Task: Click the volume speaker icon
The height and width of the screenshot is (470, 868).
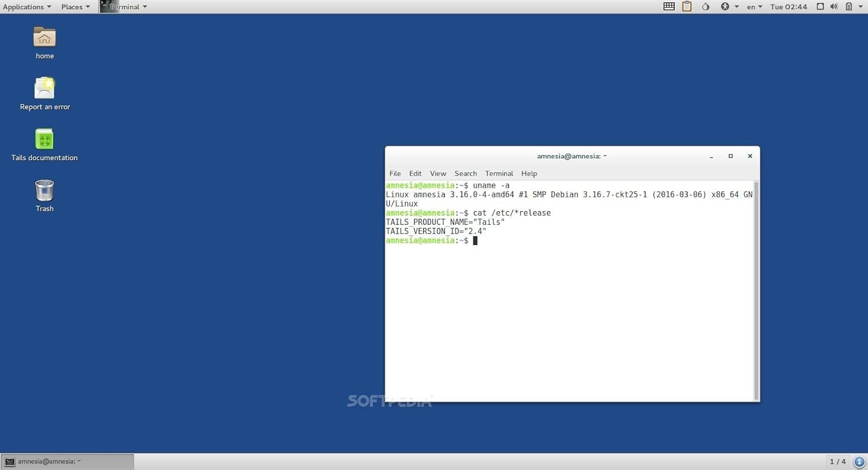Action: (834, 7)
